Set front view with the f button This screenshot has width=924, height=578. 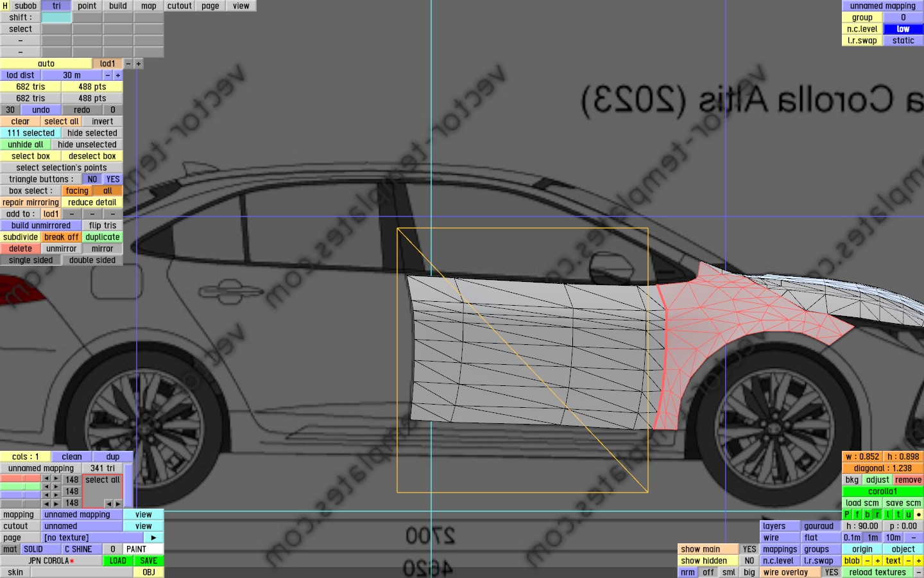(857, 514)
